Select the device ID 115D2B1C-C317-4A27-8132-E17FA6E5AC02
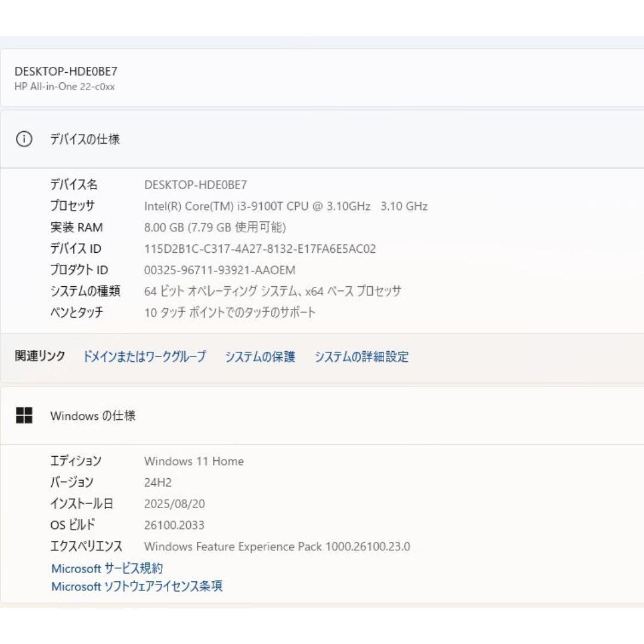This screenshot has width=644, height=644. pyautogui.click(x=260, y=249)
